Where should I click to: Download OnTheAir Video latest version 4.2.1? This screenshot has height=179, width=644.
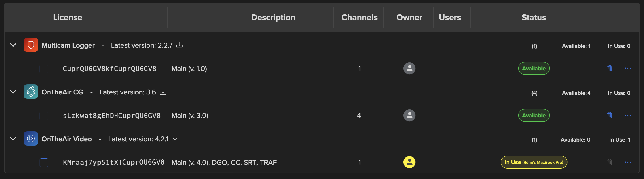[175, 139]
